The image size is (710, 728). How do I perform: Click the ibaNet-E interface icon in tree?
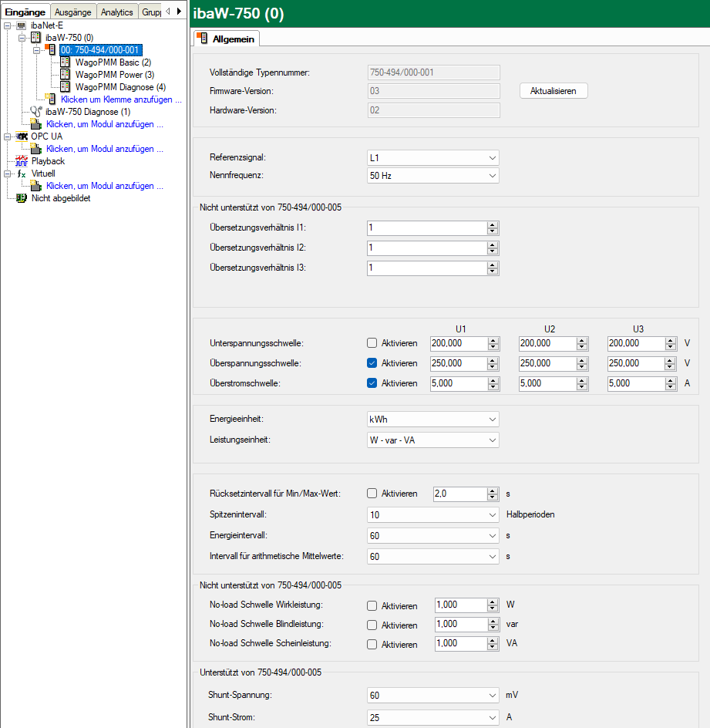(x=21, y=25)
